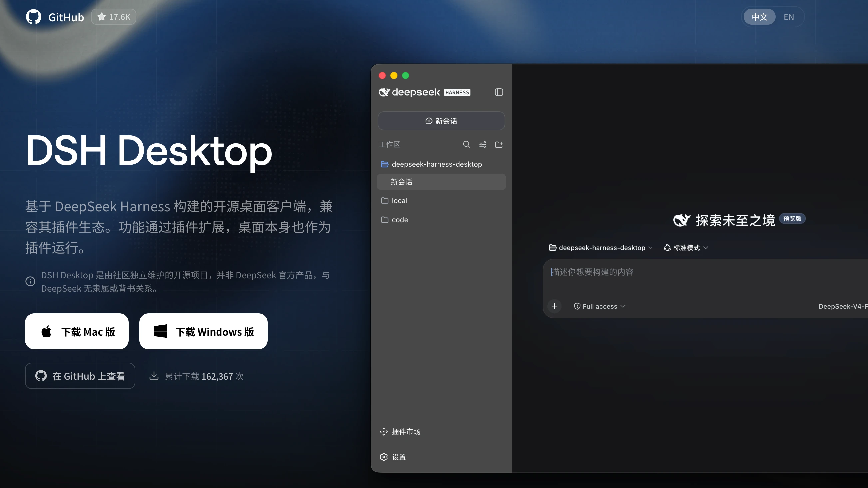
Task: Click the deepseek whale logo in sidebar
Action: pyautogui.click(x=384, y=92)
